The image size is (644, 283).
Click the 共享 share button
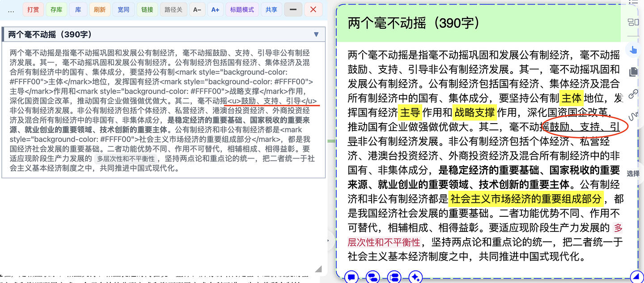coord(271,9)
